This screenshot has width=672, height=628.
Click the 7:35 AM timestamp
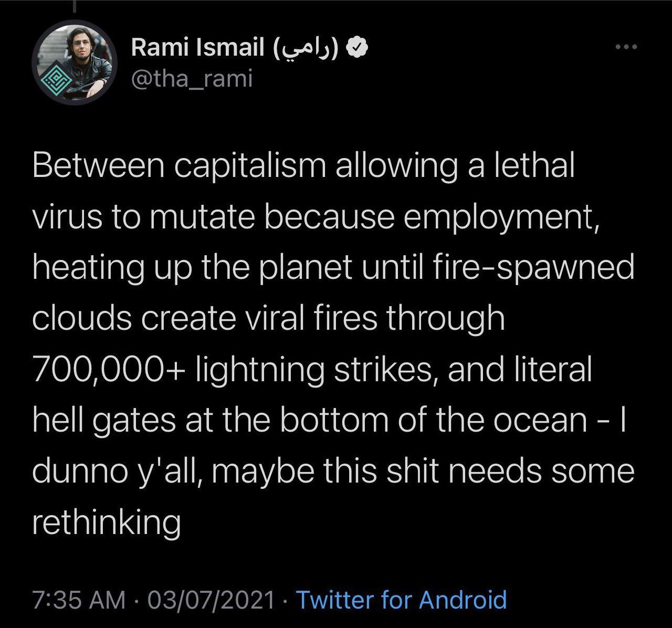tap(79, 599)
